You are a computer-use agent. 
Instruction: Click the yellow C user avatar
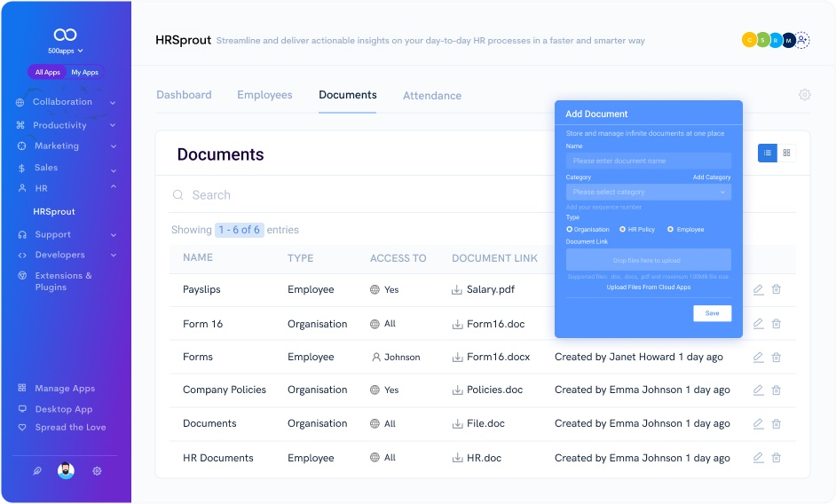pos(749,40)
